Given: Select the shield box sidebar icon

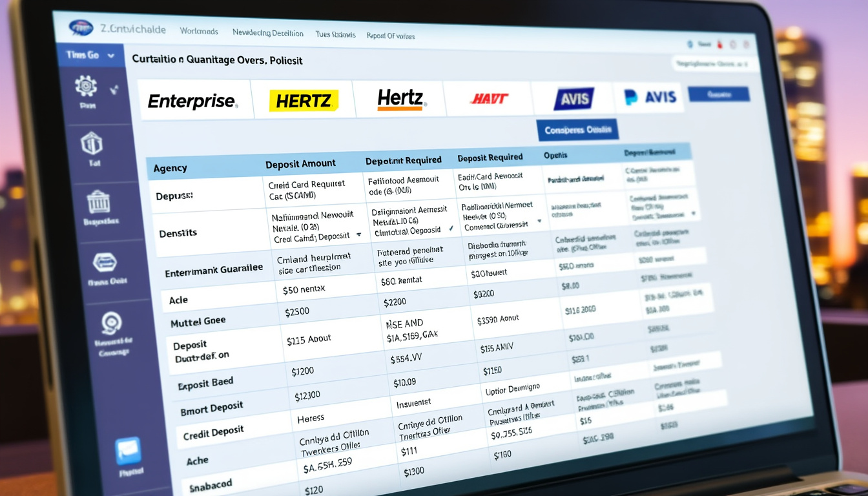Looking at the screenshot, I should (91, 143).
